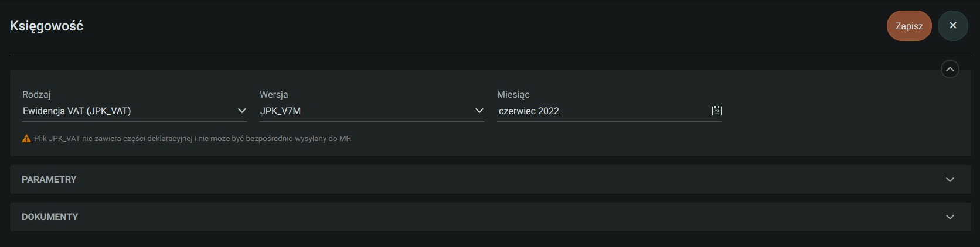980x247 pixels.
Task: Open the calendar picker for Miesiąc
Action: (716, 111)
